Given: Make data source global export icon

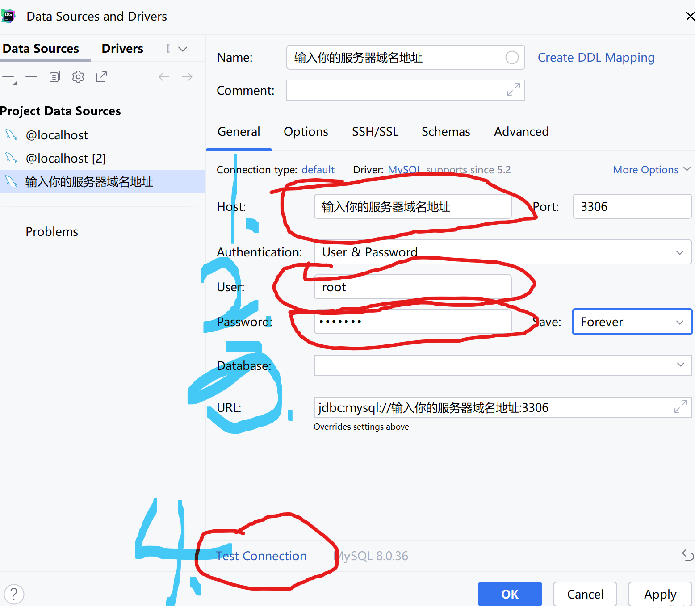Looking at the screenshot, I should pyautogui.click(x=101, y=77).
